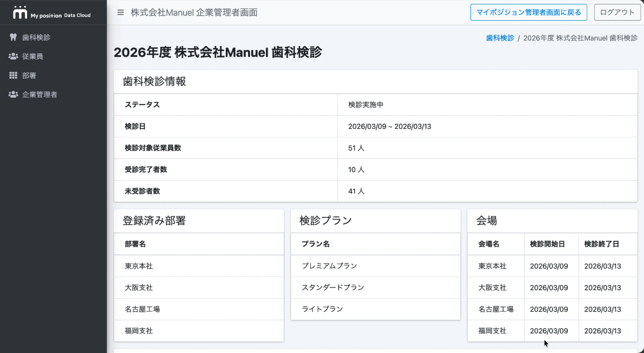
Task: Click the people icon beside 従業員
Action: click(x=13, y=57)
